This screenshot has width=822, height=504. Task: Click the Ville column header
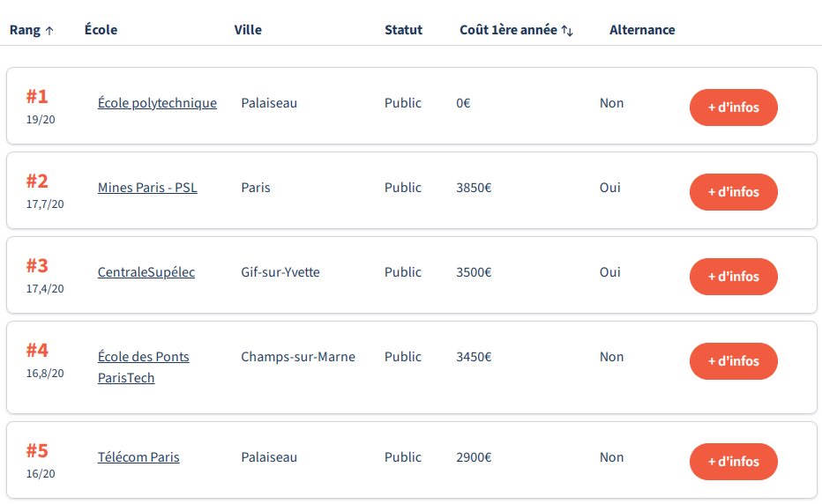(x=248, y=30)
